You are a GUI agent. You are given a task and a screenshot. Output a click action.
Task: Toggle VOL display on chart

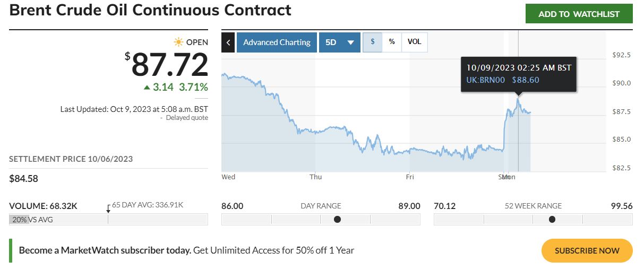[x=415, y=42]
